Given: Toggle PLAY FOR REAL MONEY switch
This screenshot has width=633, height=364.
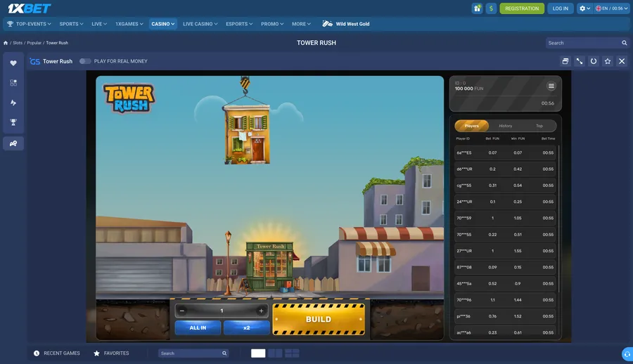Looking at the screenshot, I should click(x=85, y=61).
